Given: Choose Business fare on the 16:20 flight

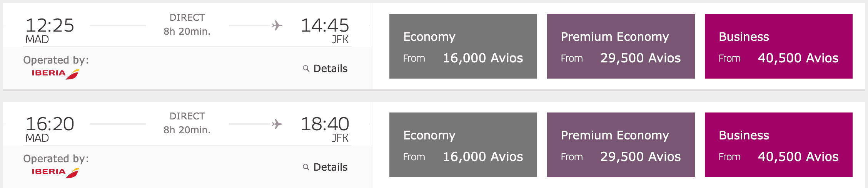Looking at the screenshot, I should (x=778, y=145).
